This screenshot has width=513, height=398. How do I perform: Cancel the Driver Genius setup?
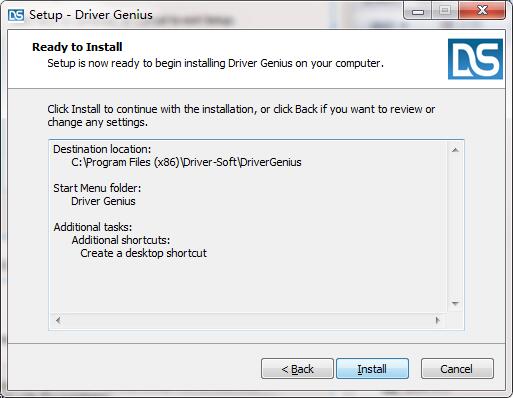coord(457,369)
